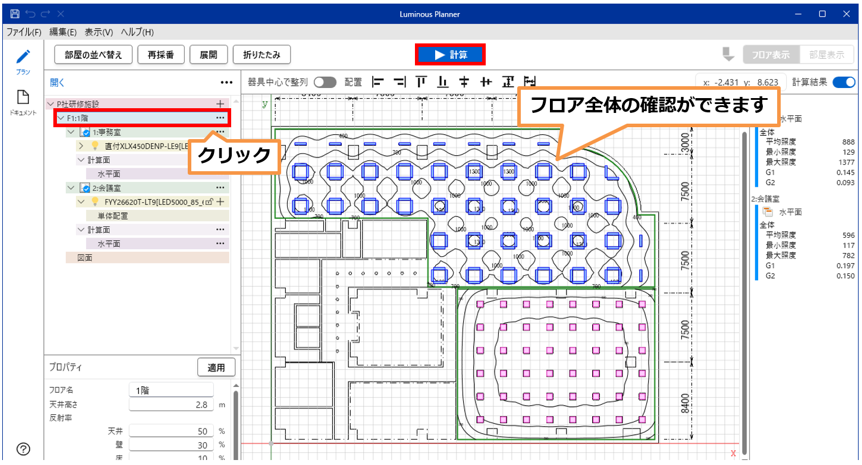Click the plus icon beside P社研修施設
862x465 pixels.
220,104
